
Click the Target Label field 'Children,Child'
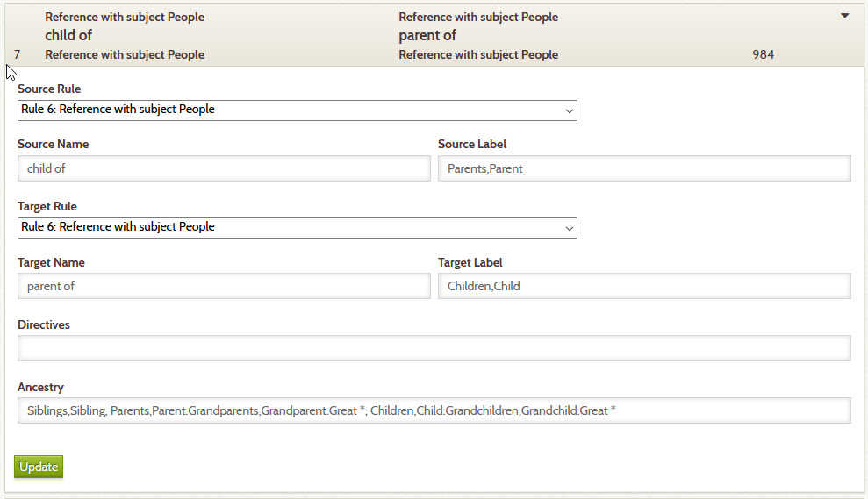tap(644, 286)
